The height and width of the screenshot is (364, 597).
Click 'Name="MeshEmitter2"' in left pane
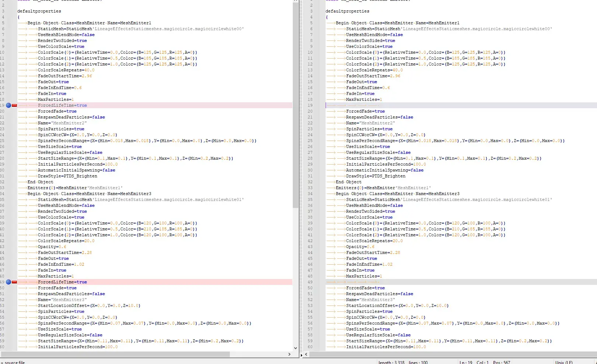62,123
